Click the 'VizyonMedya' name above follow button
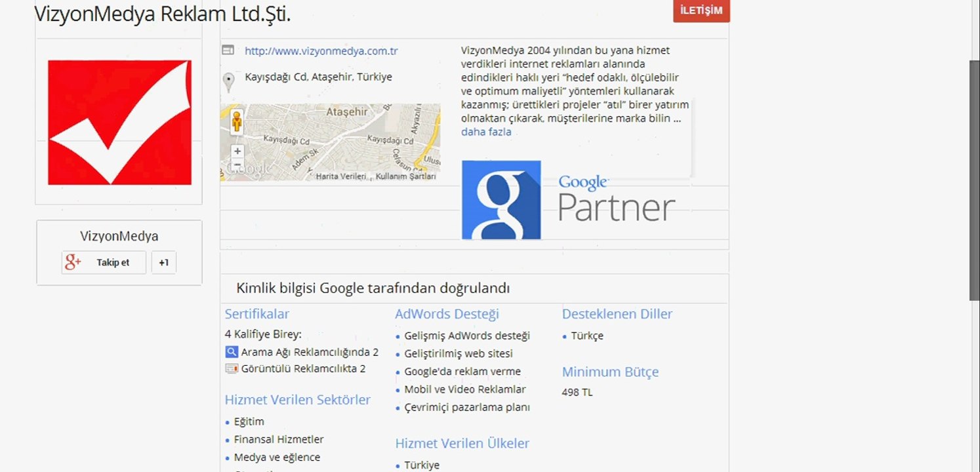 [x=119, y=236]
